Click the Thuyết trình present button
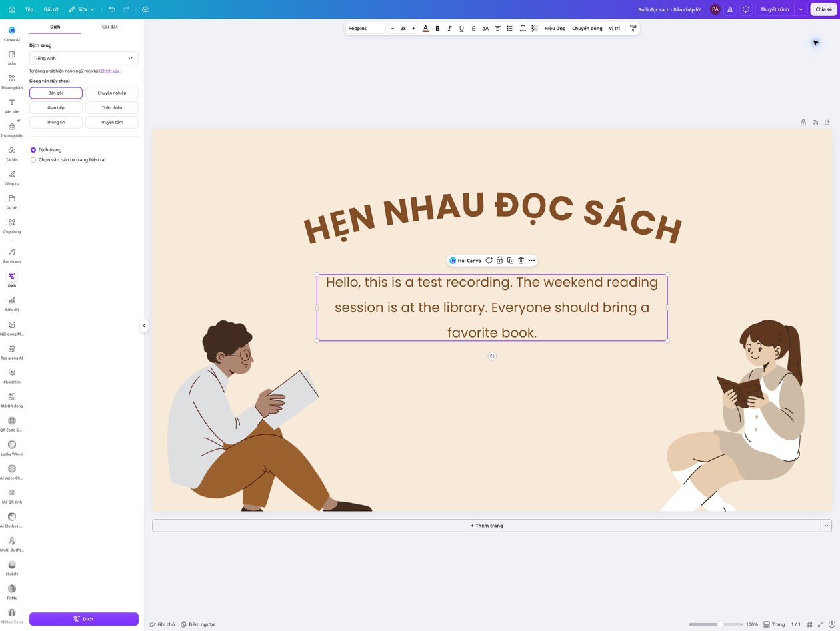The image size is (840, 631). tap(775, 9)
